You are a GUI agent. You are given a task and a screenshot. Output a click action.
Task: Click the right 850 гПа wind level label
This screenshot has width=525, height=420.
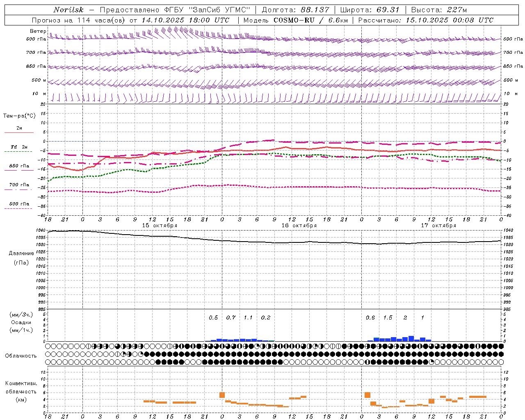[513, 66]
